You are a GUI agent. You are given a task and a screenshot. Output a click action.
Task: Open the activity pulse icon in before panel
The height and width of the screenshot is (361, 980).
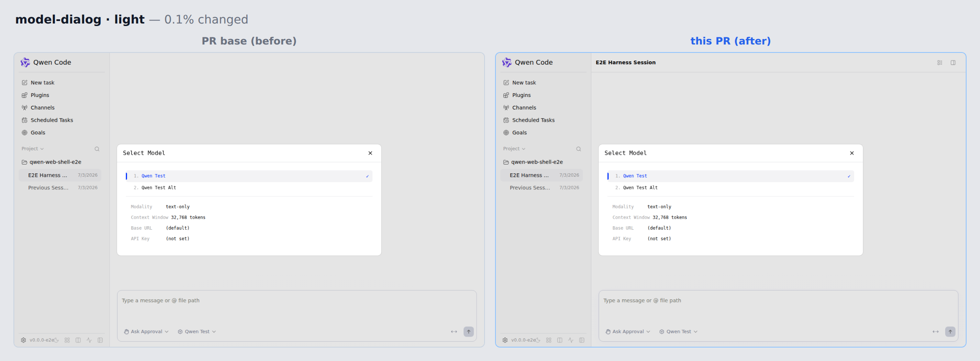[89, 340]
